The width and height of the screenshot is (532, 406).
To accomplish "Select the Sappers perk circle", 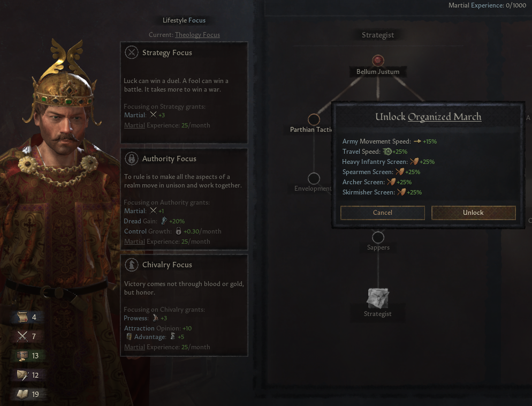I will pos(378,237).
